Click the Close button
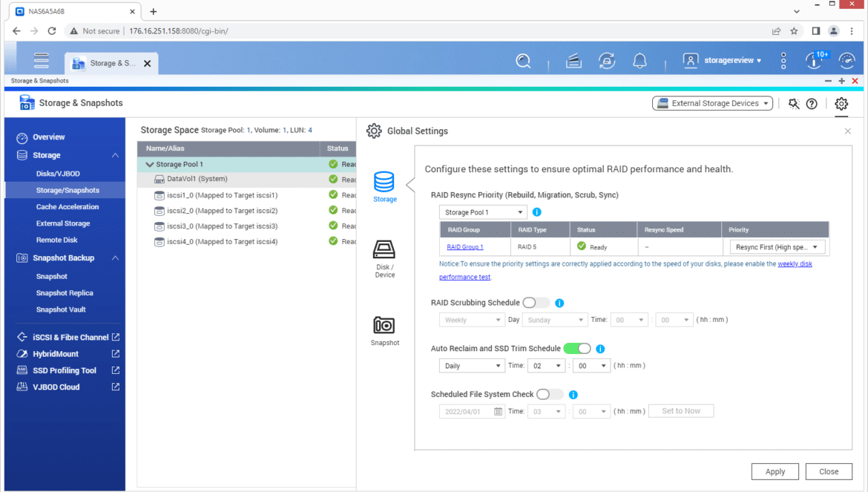This screenshot has height=492, width=868. [829, 471]
